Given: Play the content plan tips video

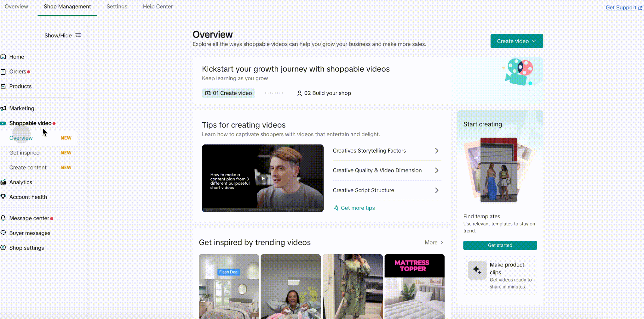Looking at the screenshot, I should pos(263,178).
